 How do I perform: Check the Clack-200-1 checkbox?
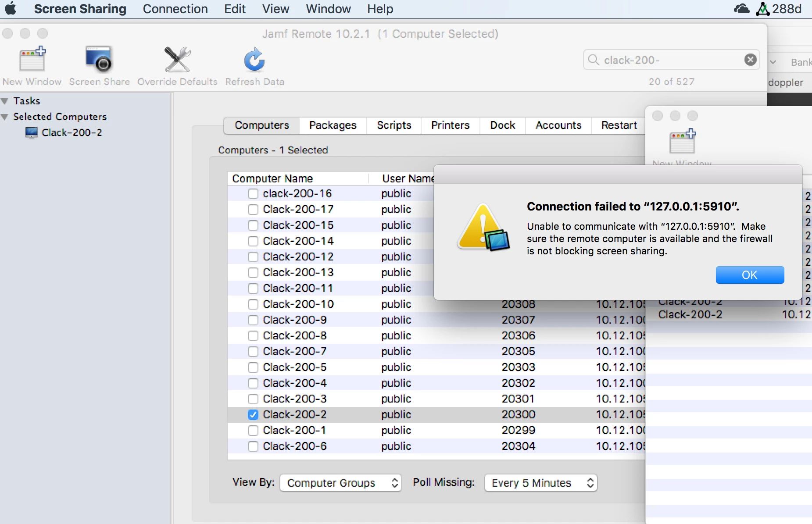tap(253, 430)
